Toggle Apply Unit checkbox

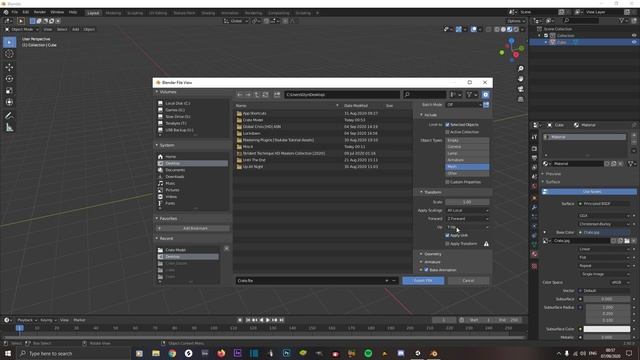point(447,236)
